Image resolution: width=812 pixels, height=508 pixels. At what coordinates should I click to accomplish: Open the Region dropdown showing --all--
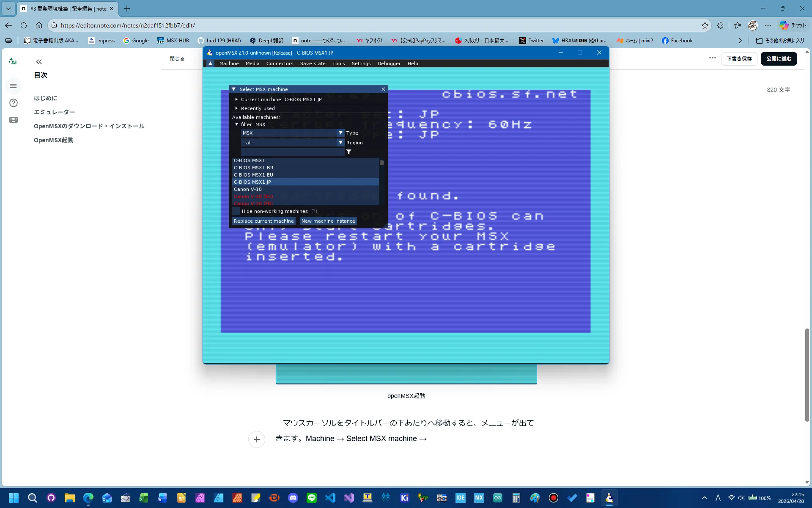coord(293,143)
